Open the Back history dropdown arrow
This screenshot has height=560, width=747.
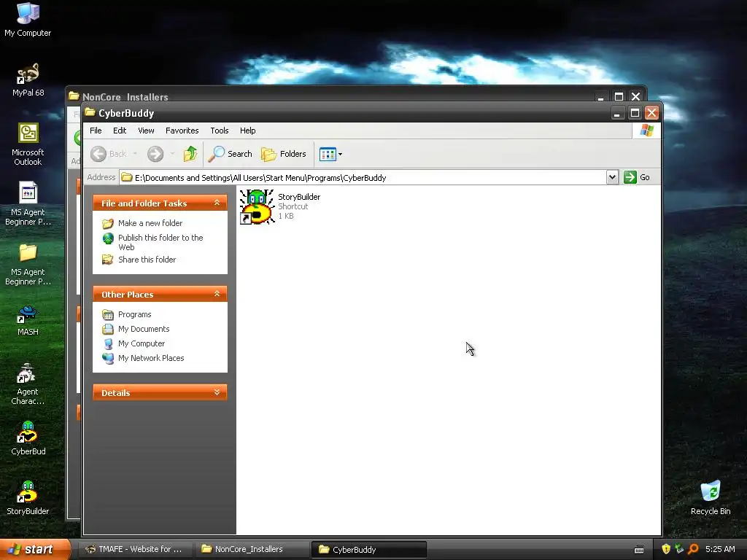[x=135, y=154]
